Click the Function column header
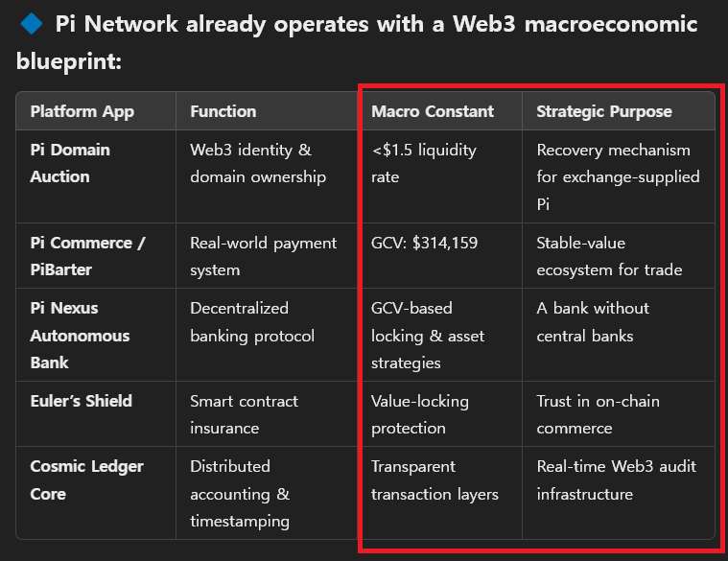 [223, 111]
